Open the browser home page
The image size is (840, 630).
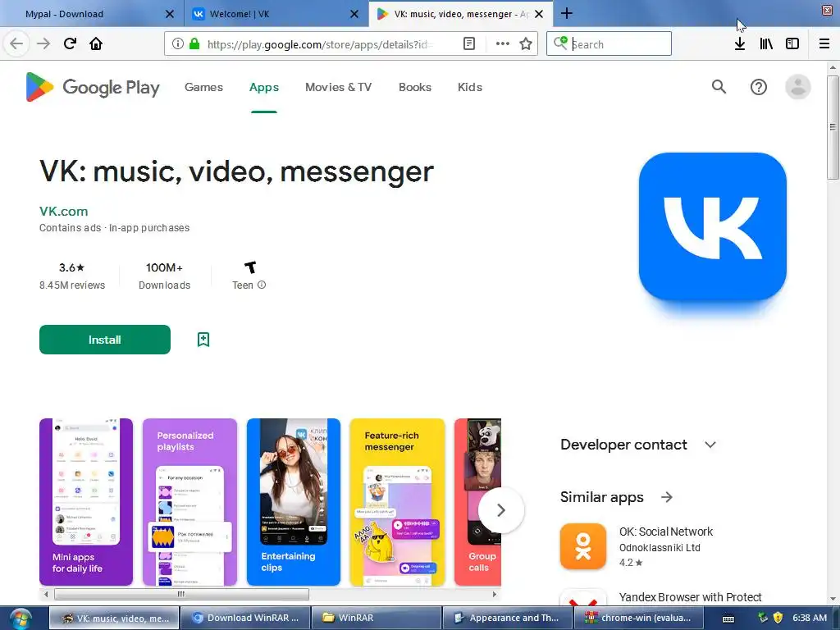pyautogui.click(x=96, y=43)
